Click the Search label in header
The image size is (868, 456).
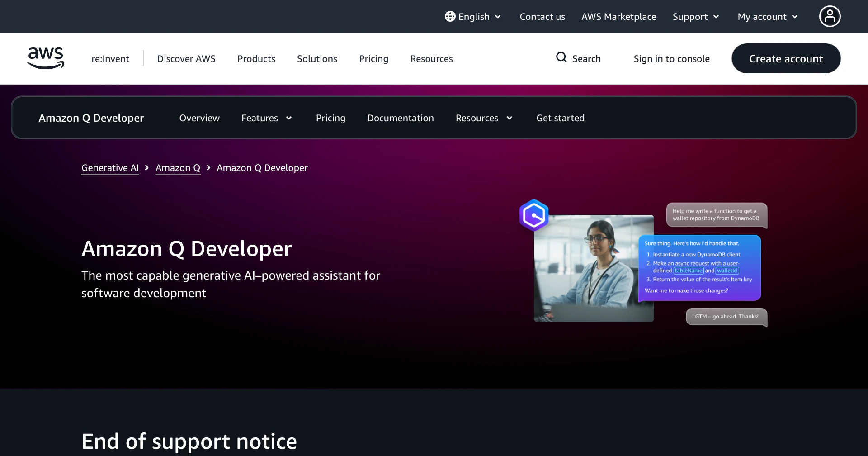click(586, 59)
